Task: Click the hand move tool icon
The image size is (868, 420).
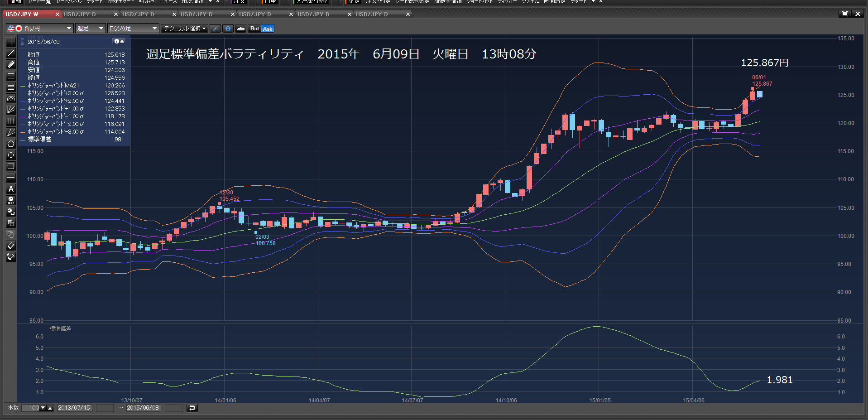Action: pyautogui.click(x=11, y=234)
